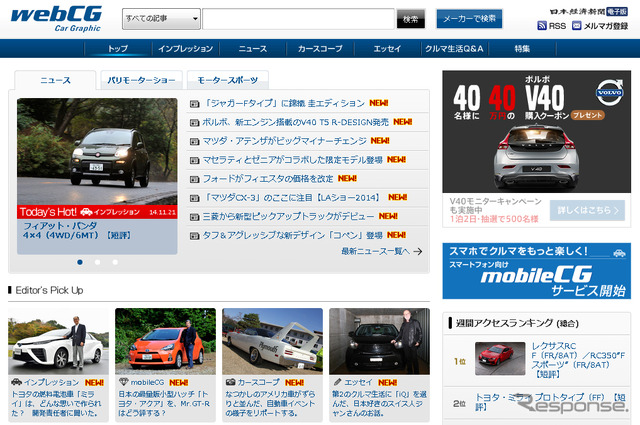Click the Fiat Panda featured photo
This screenshot has height=425, width=640.
[x=97, y=151]
